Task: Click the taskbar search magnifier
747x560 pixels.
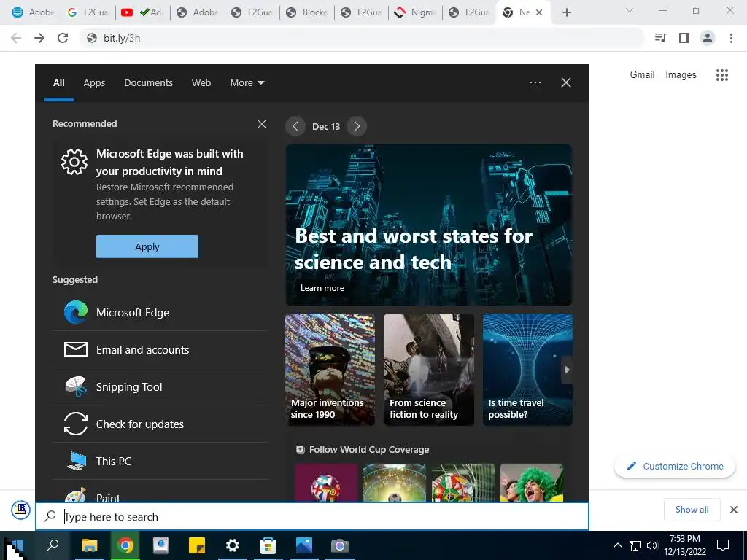Action: click(x=53, y=545)
